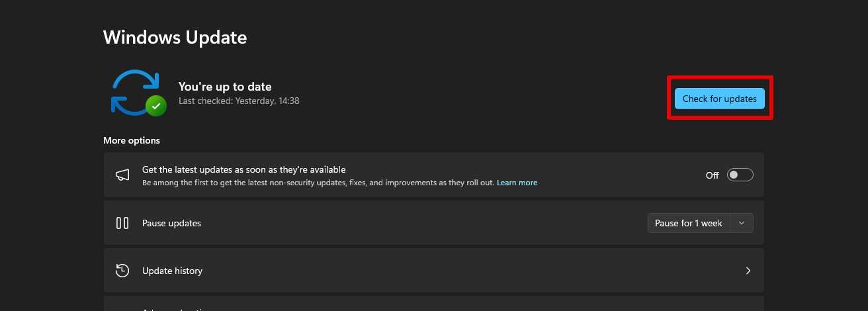Image resolution: width=868 pixels, height=311 pixels.
Task: Select the 'Get the latest updates' title text
Action: [x=243, y=169]
